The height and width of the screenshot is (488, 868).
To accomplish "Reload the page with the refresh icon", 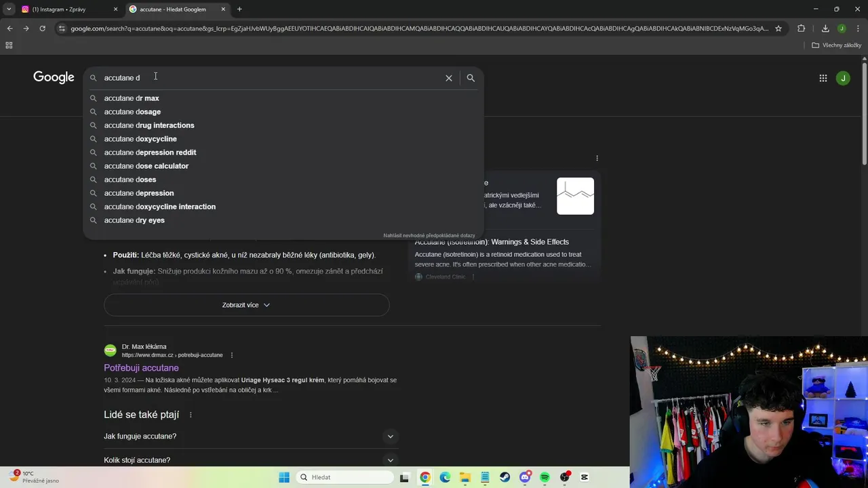I will 42,28.
